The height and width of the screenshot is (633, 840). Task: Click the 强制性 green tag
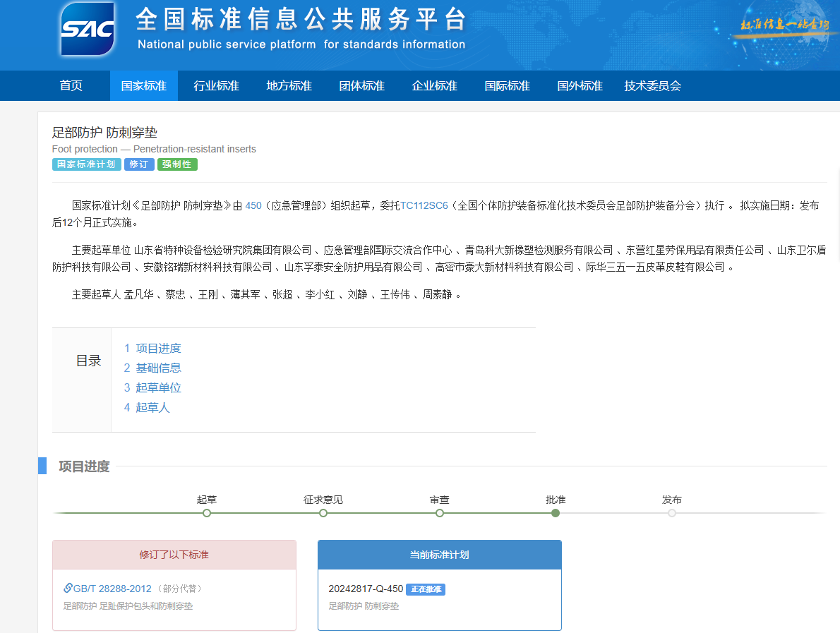(x=177, y=164)
